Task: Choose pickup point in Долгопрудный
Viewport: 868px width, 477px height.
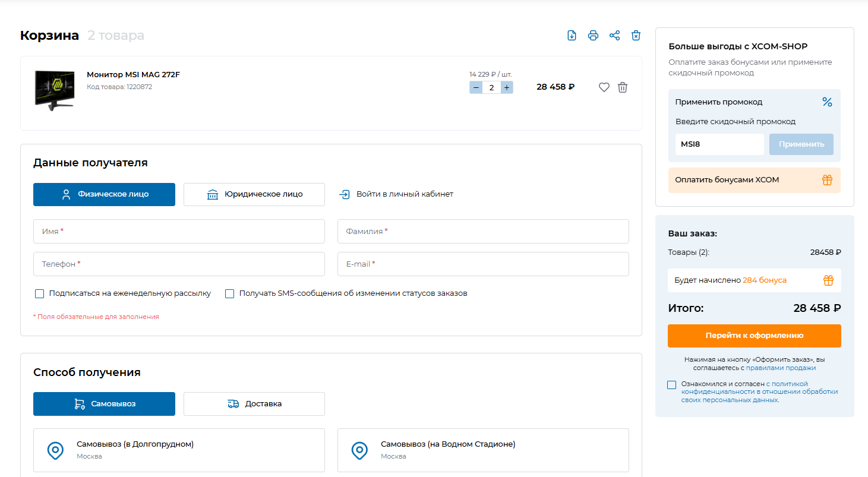Action: coord(179,450)
